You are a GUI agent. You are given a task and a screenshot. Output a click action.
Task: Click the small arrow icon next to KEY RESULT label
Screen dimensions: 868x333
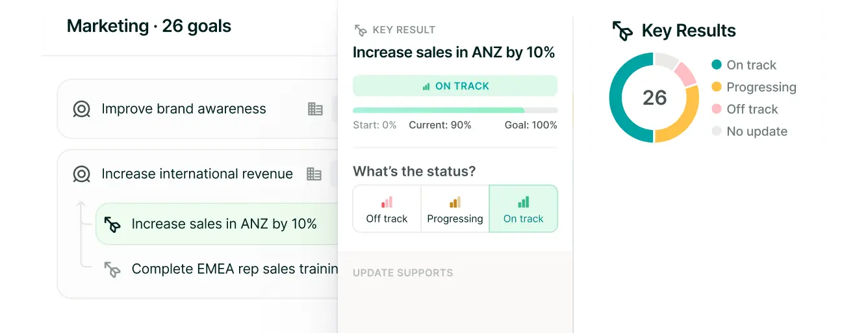(360, 30)
